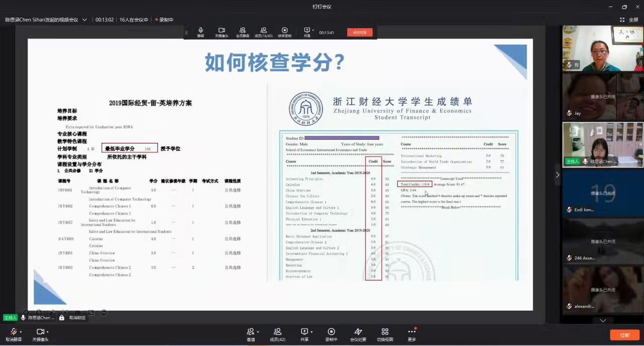Viewport: 644px width, 346px height.
Task: Open 会议纪要 meeting notes
Action: point(358,332)
